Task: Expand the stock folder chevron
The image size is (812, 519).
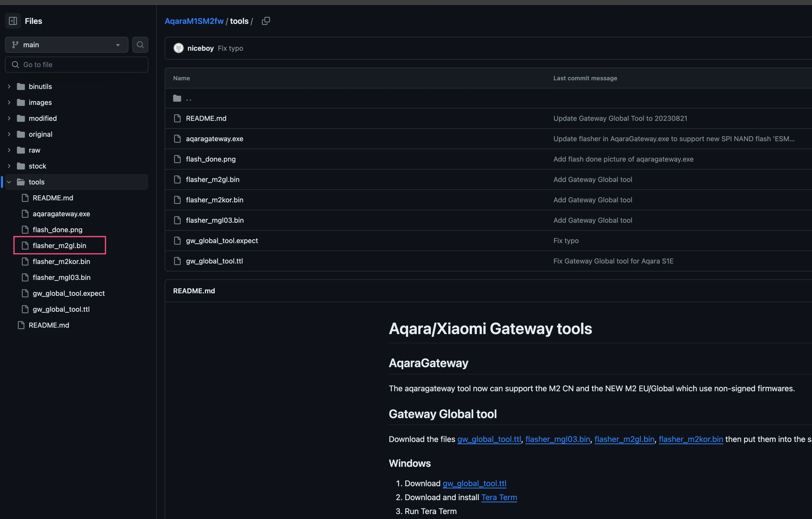Action: (x=9, y=166)
